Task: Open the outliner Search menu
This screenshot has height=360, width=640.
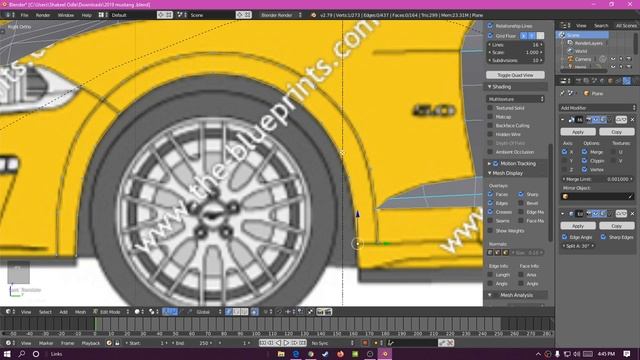Action: click(x=601, y=25)
